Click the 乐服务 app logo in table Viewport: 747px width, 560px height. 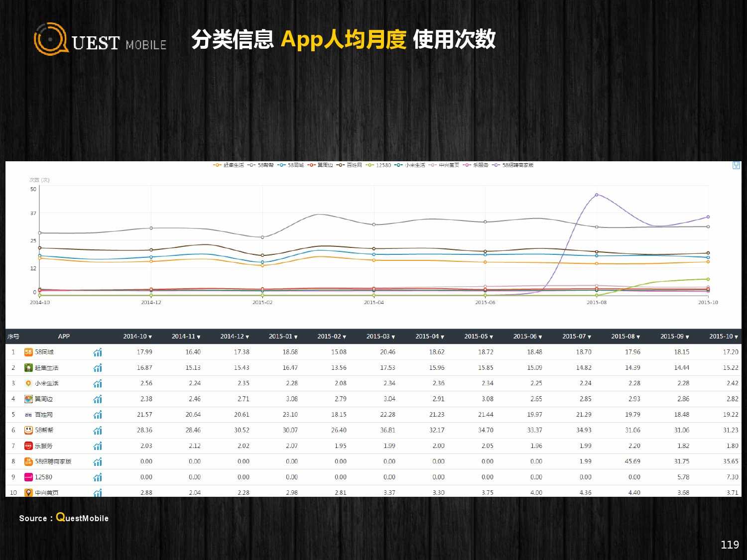[28, 446]
